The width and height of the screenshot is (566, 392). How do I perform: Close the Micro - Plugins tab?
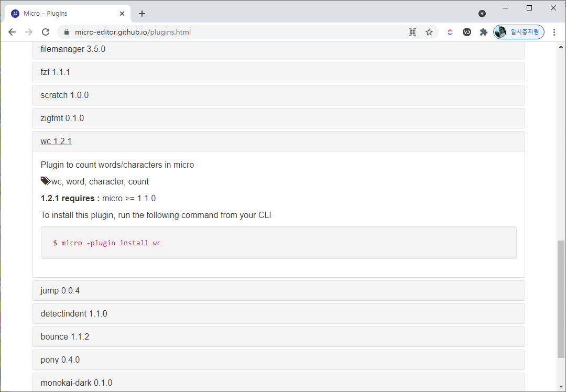pyautogui.click(x=122, y=14)
